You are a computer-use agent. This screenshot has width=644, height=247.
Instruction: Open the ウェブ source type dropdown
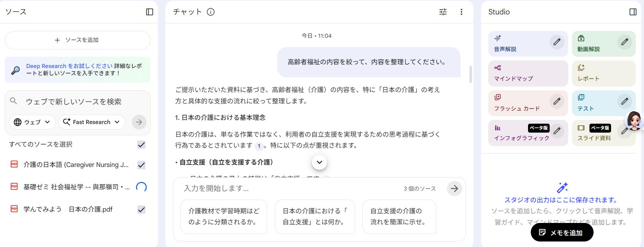click(x=32, y=122)
